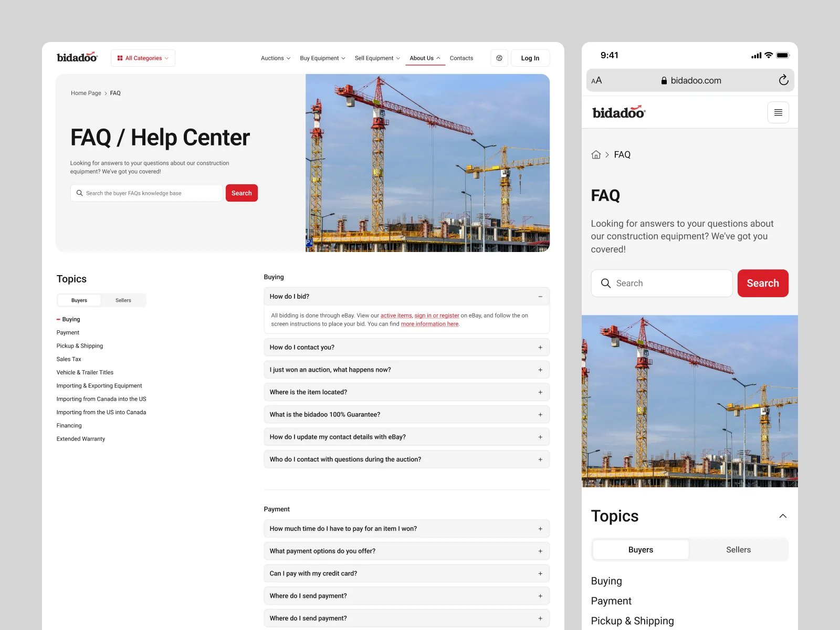Collapse the mobile Topics section chevron
The image size is (840, 630).
coord(783,516)
